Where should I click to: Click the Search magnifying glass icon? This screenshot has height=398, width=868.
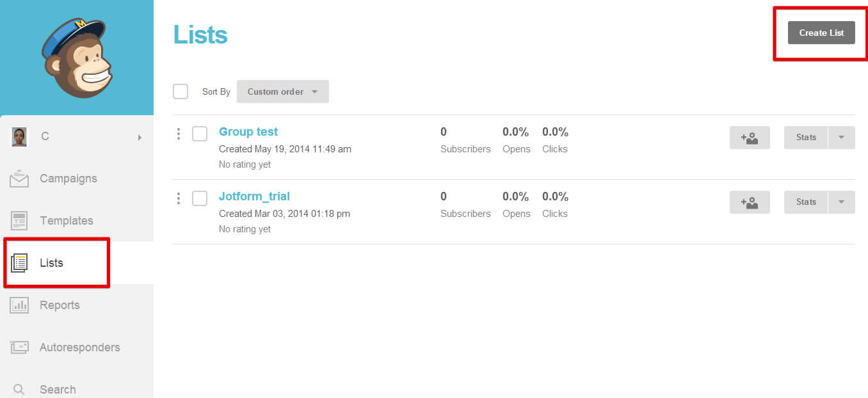19,389
